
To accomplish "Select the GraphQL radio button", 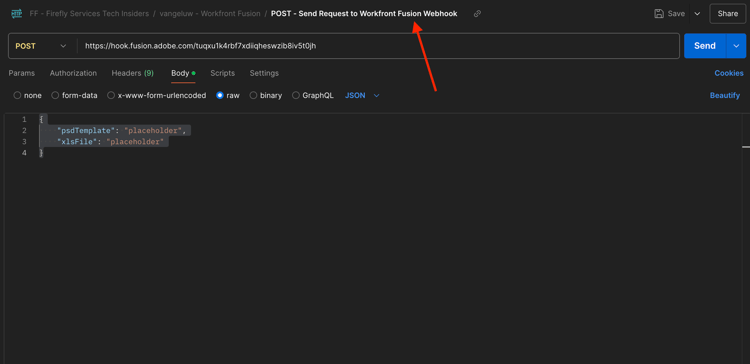I will 296,95.
